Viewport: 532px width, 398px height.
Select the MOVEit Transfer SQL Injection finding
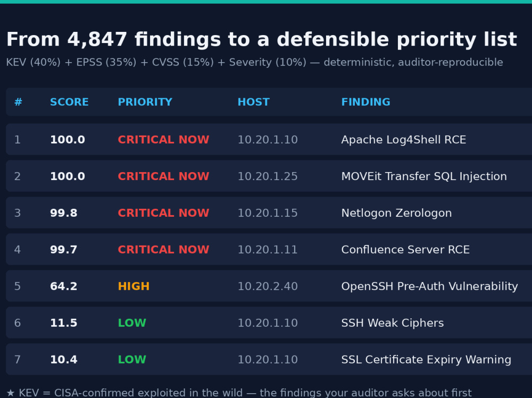(x=424, y=176)
